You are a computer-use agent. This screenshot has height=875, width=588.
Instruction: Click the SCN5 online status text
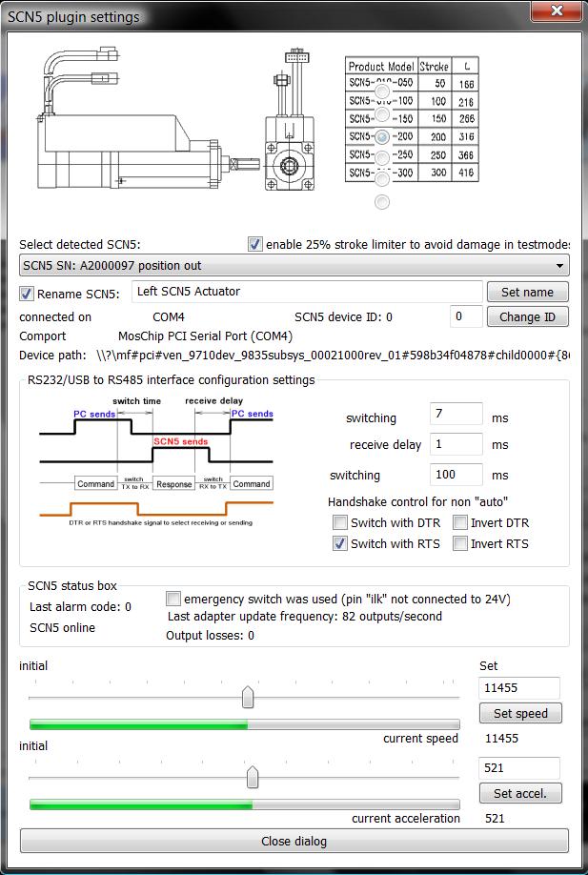point(63,628)
